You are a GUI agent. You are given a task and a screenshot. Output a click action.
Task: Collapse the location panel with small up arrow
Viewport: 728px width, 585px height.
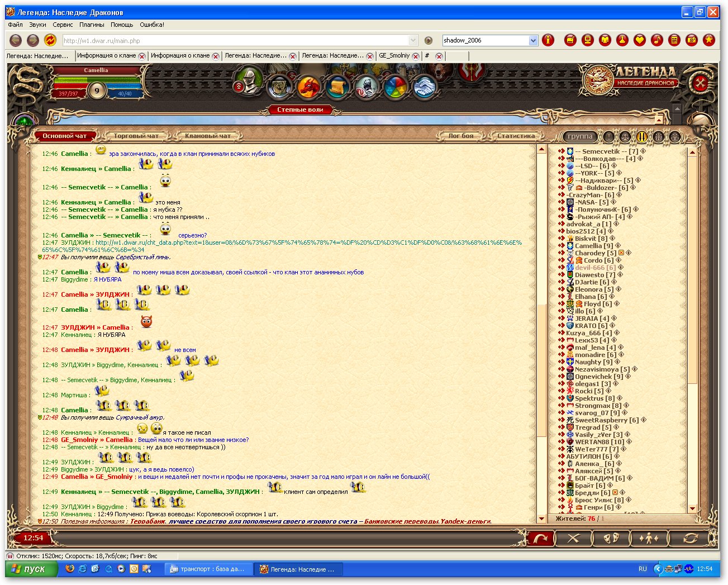[659, 119]
